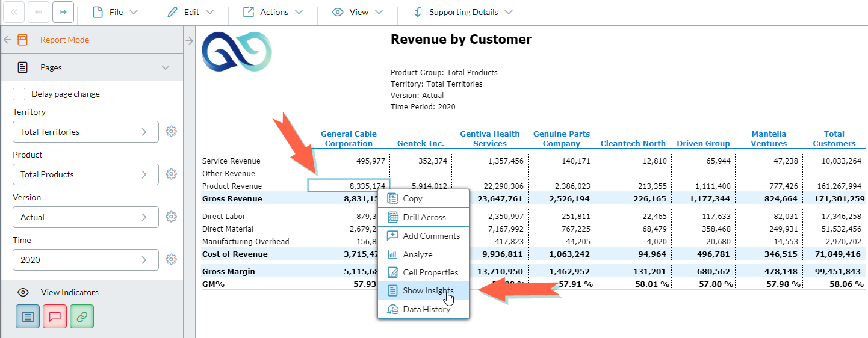This screenshot has height=338, width=868.
Task: Open the File menu
Action: click(x=115, y=12)
